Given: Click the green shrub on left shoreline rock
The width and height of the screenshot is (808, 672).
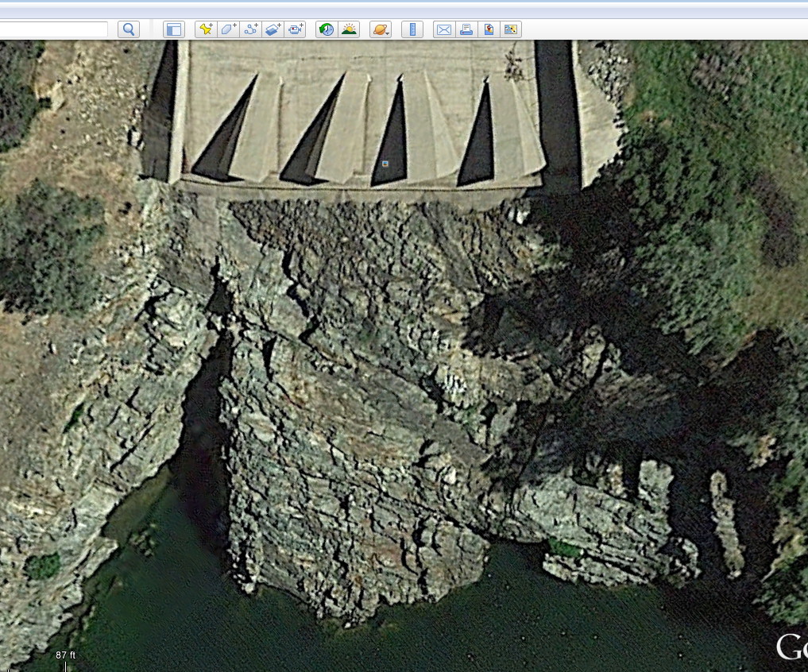Looking at the screenshot, I should (42, 566).
